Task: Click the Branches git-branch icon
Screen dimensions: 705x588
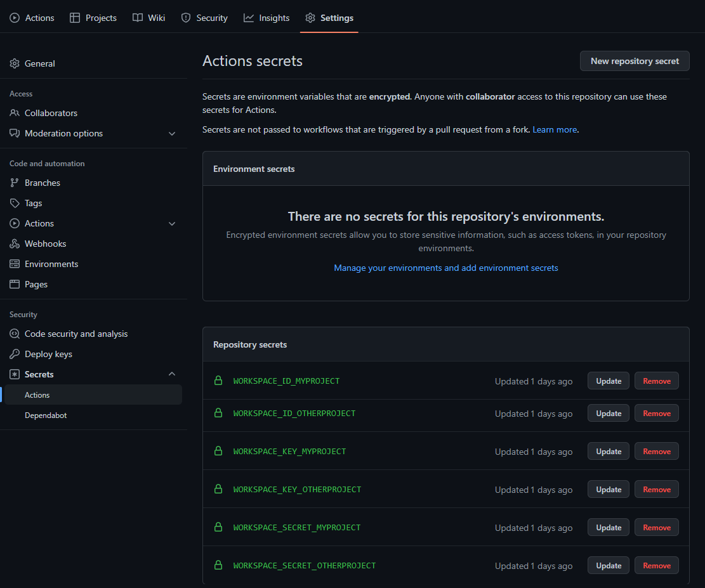Action: click(x=15, y=183)
